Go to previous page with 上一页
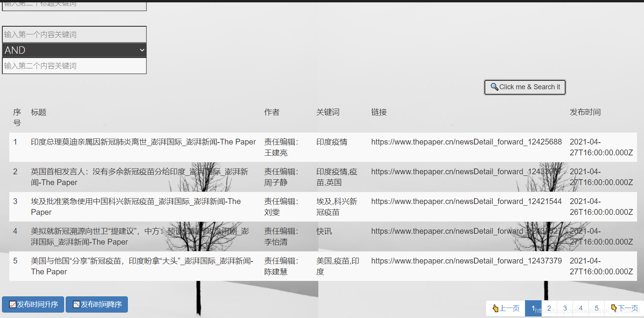This screenshot has height=318, width=644. click(506, 308)
